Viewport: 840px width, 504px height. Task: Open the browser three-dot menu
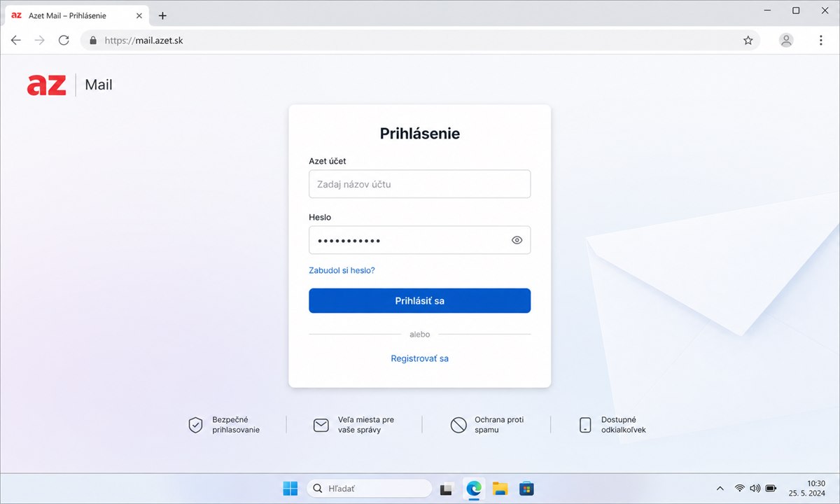(x=820, y=41)
